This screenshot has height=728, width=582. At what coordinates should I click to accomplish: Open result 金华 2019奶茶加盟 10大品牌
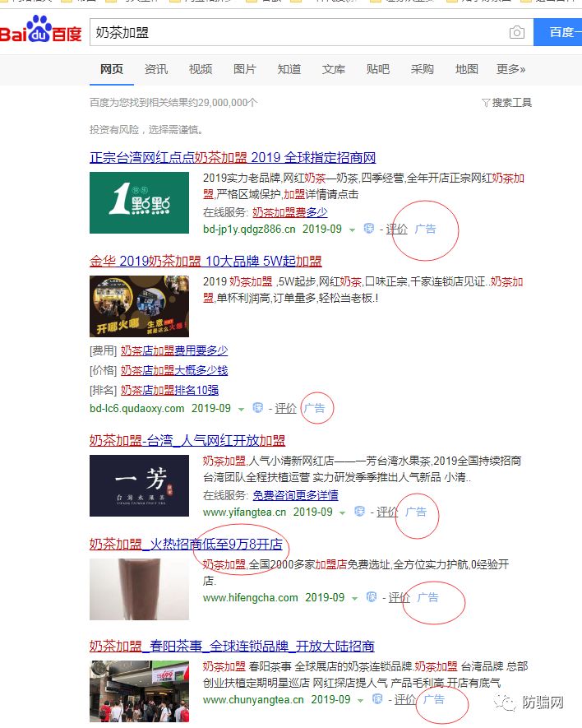point(206,261)
